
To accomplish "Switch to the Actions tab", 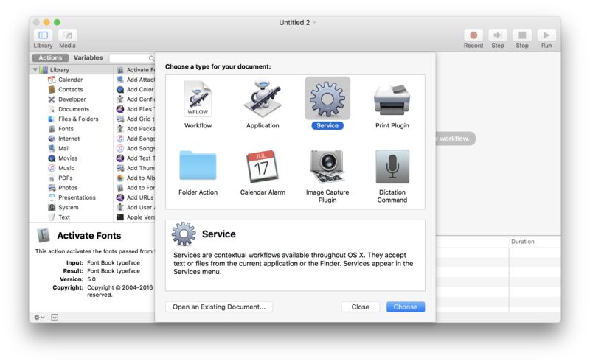I will coord(50,57).
